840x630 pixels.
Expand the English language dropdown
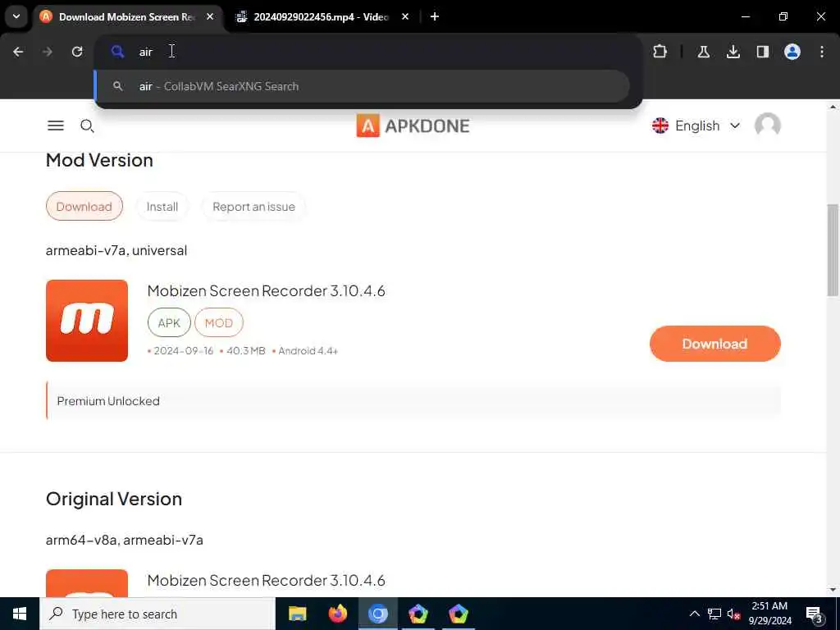pos(696,126)
